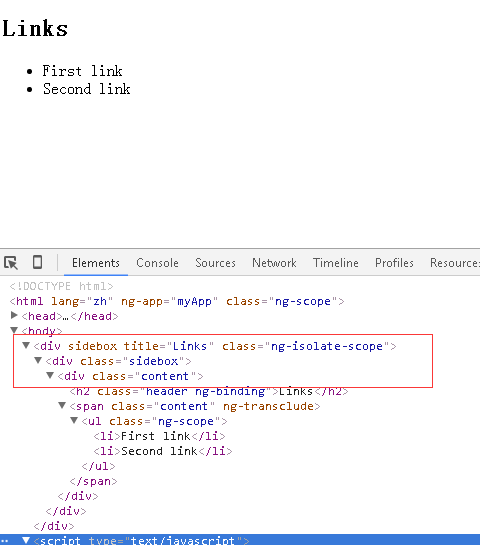The height and width of the screenshot is (545, 480).
Task: Select the li Second link row
Action: coord(163,451)
